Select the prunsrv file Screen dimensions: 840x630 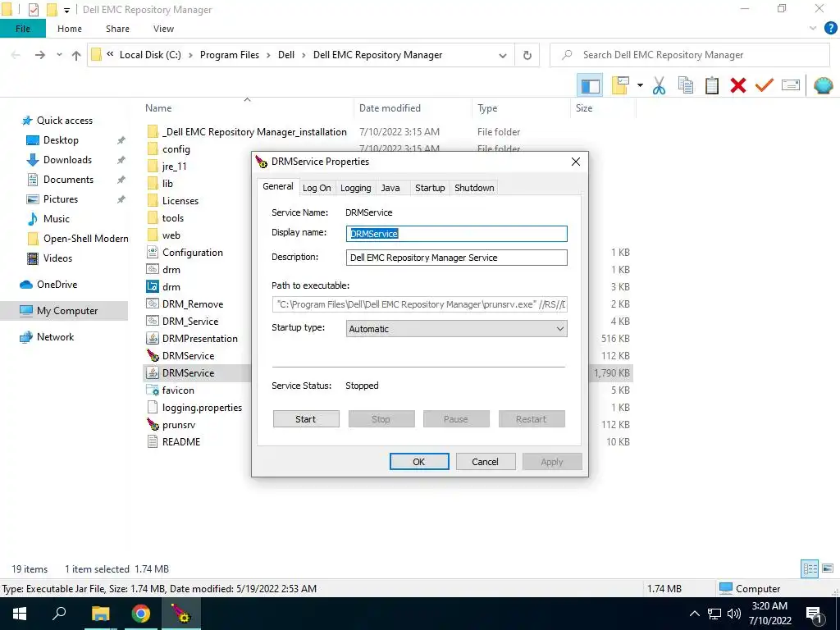pos(178,425)
